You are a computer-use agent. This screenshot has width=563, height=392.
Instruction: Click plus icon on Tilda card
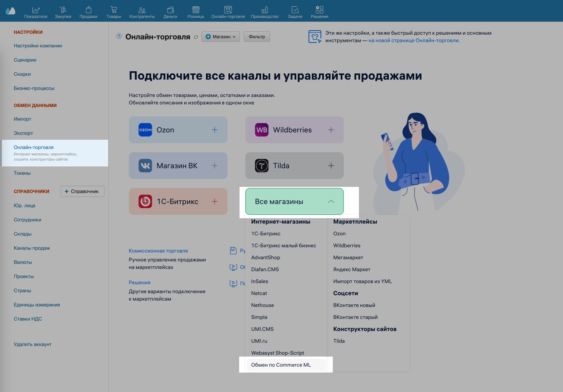[x=331, y=166]
